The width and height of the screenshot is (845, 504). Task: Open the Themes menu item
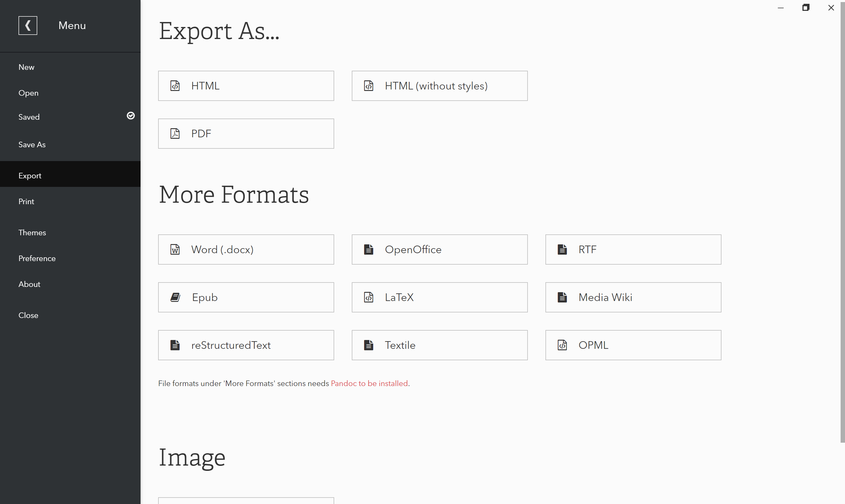[x=32, y=233]
